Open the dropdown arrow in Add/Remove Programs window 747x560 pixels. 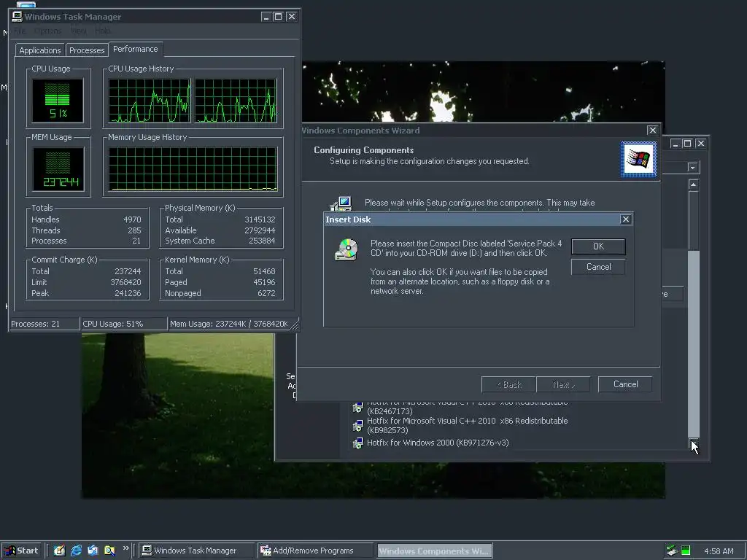pos(693,168)
